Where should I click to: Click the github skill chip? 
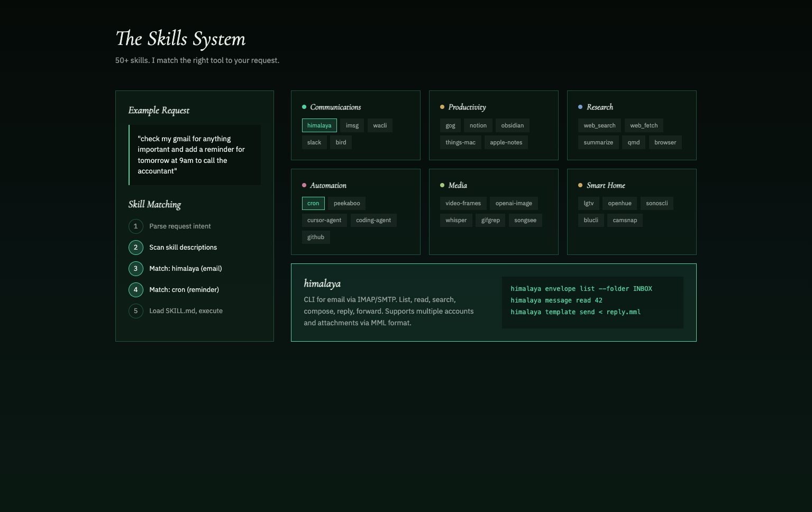tap(315, 237)
